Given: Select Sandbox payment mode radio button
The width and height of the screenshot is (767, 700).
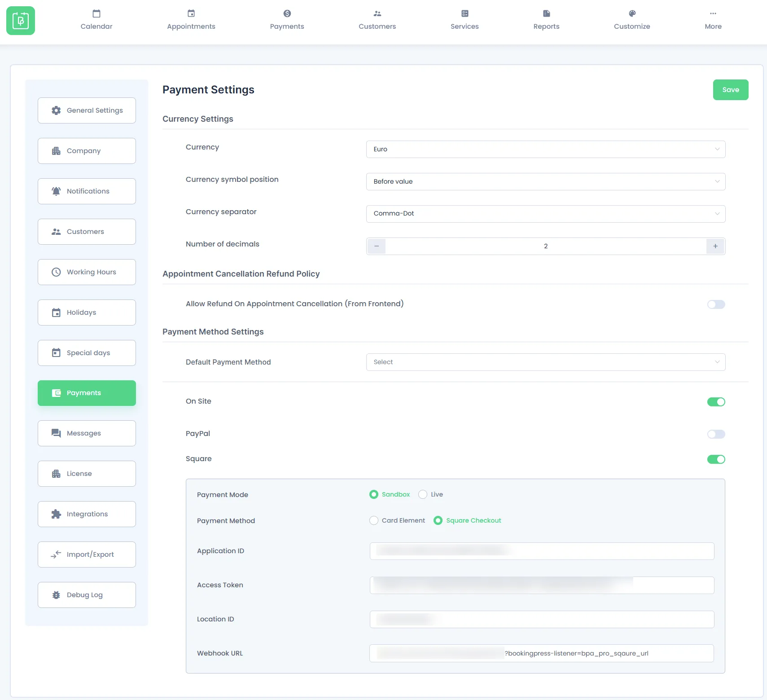Looking at the screenshot, I should 374,494.
